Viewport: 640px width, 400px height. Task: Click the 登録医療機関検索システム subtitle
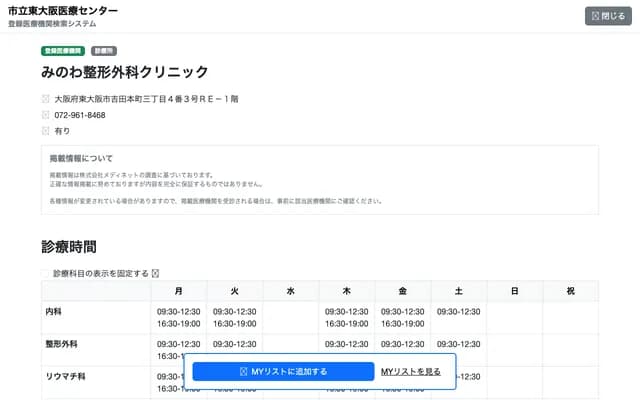coord(52,24)
